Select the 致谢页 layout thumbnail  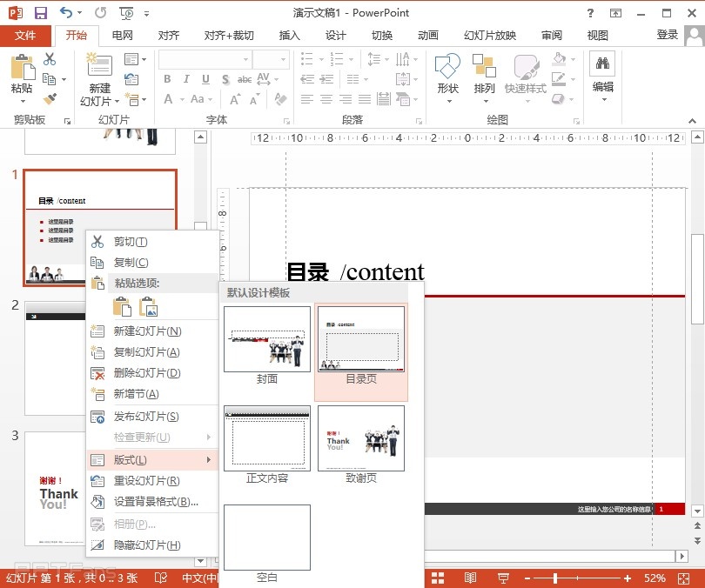click(360, 439)
